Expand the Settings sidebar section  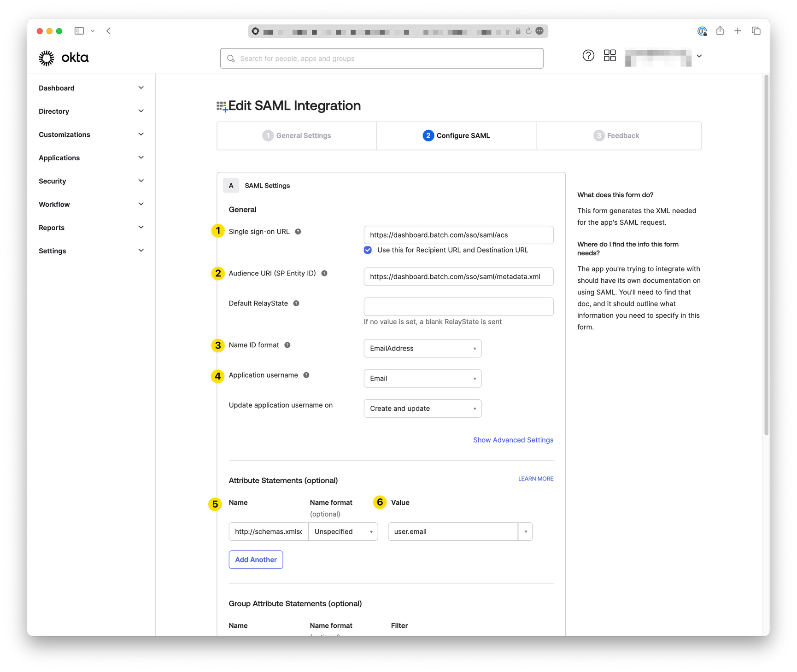pos(91,251)
